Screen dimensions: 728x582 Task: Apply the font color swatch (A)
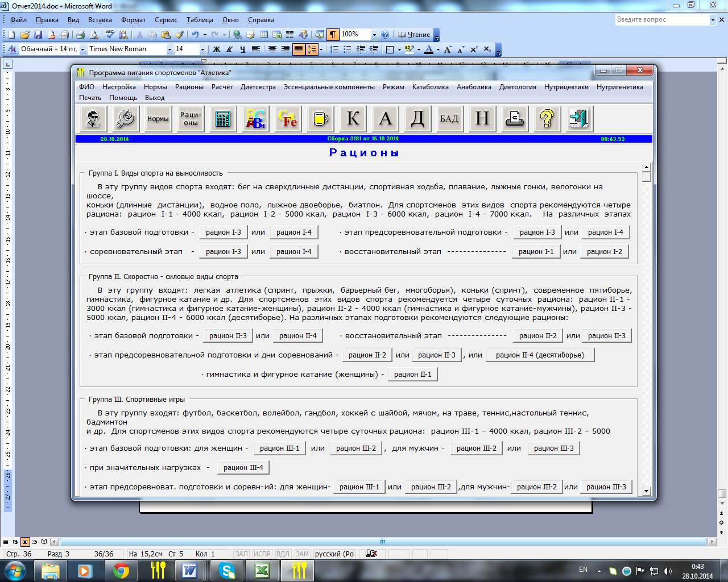[x=429, y=49]
